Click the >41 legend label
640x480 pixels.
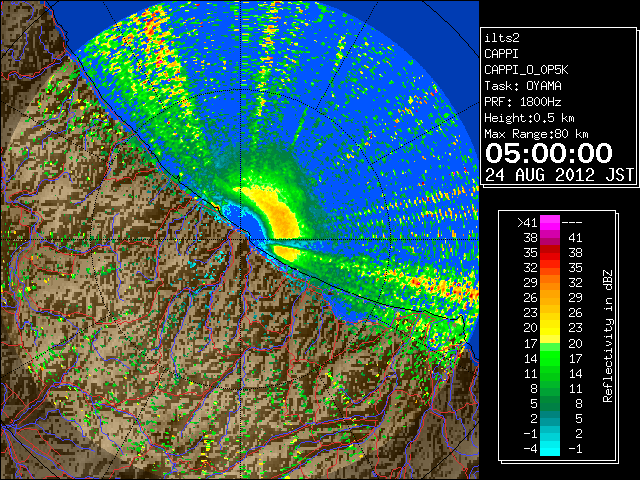[x=527, y=223]
